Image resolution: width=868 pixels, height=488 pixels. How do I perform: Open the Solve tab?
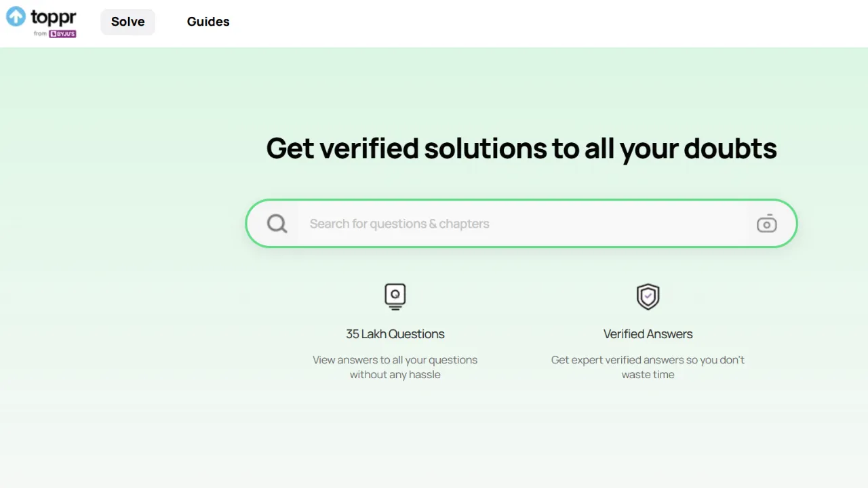pyautogui.click(x=127, y=22)
